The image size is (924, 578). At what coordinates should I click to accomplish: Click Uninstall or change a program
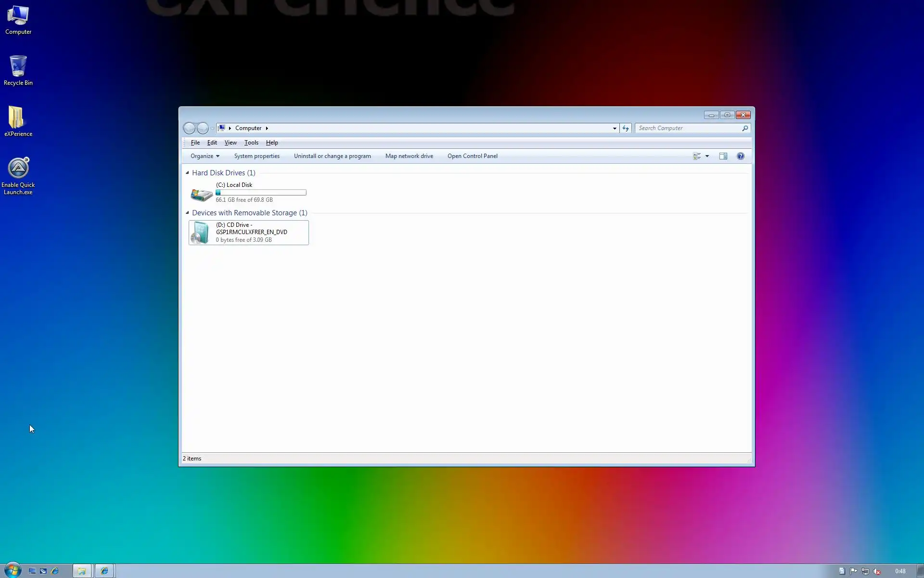[332, 156]
